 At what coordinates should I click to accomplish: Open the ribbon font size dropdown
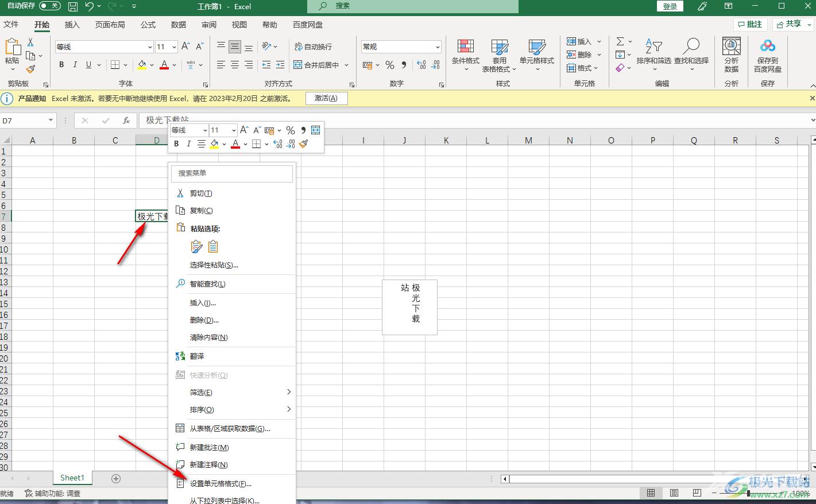pos(174,47)
